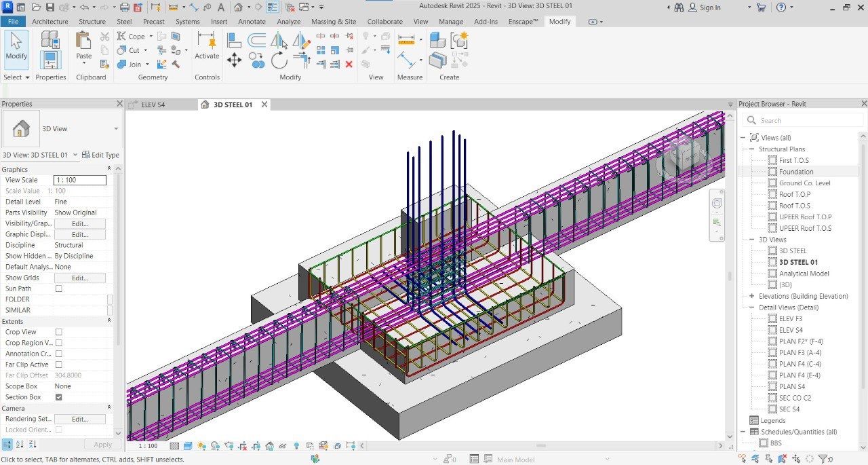
Task: Click the filter icon in status bar
Action: (822, 460)
